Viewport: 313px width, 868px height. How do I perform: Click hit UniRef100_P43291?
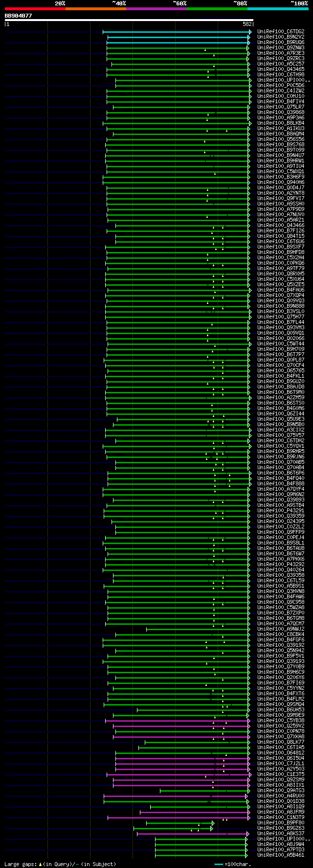(x=281, y=510)
